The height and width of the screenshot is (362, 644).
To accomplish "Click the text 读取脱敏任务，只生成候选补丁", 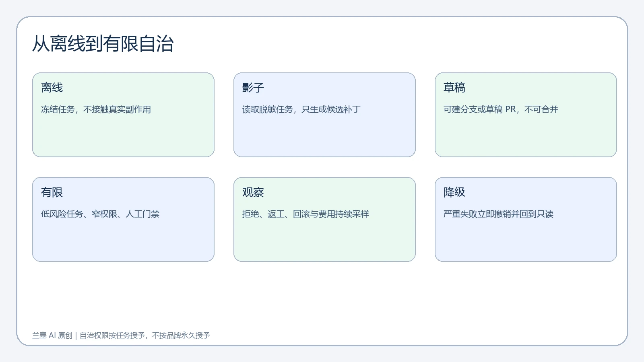I will click(x=301, y=109).
